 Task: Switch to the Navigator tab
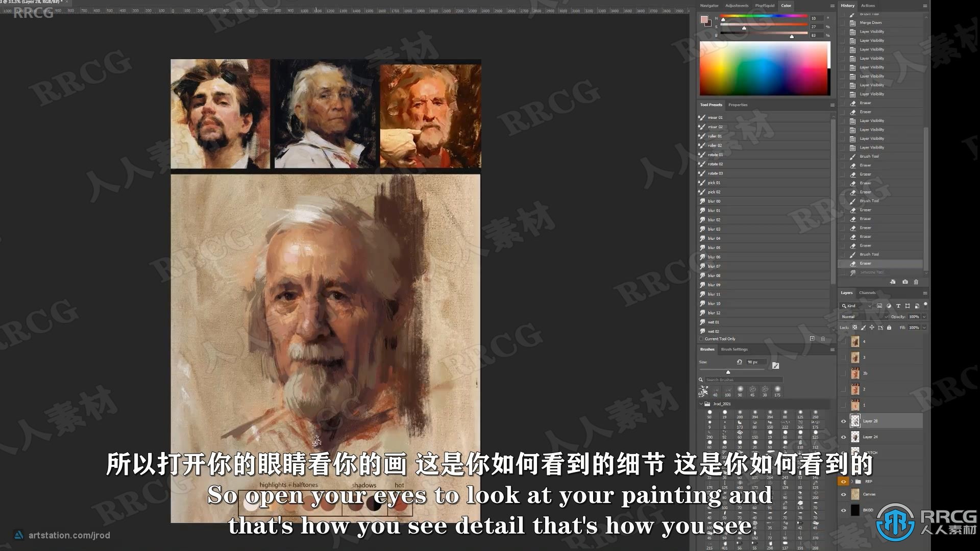coord(709,6)
